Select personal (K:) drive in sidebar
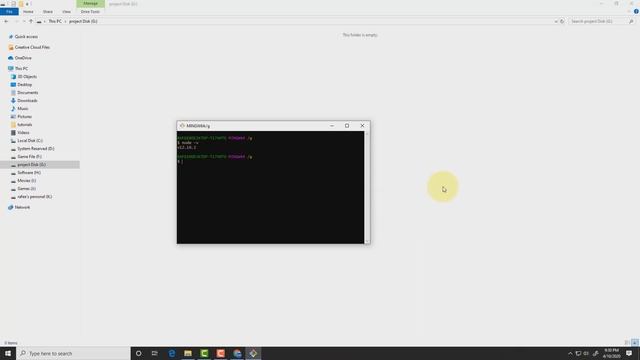This screenshot has height=360, width=640. (x=34, y=197)
